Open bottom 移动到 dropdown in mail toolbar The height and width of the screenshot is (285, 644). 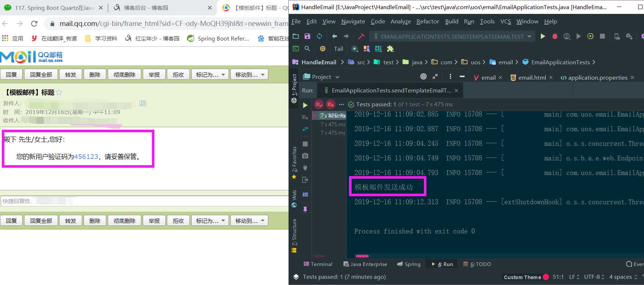point(250,221)
